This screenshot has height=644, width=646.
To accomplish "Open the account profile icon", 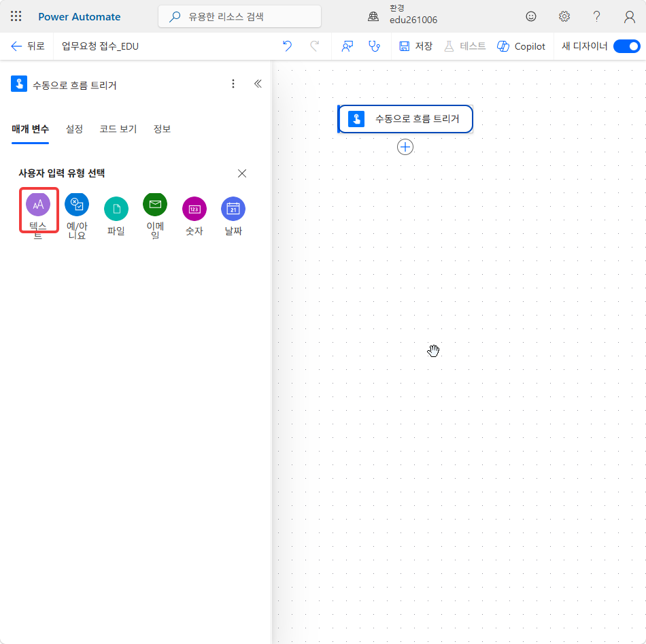I will click(629, 16).
